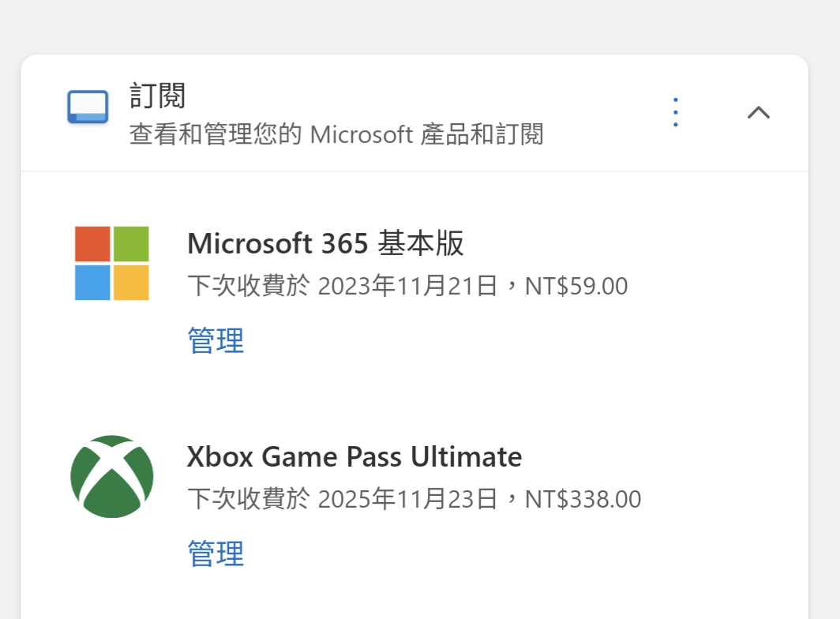Click 下次收費於 label under Microsoft 365
The image size is (840, 619).
(248, 286)
